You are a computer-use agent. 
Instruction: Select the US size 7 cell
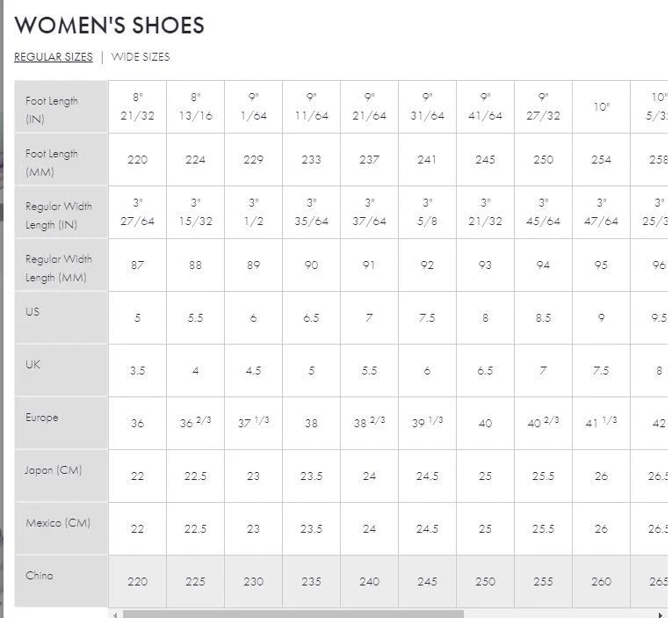click(x=369, y=318)
